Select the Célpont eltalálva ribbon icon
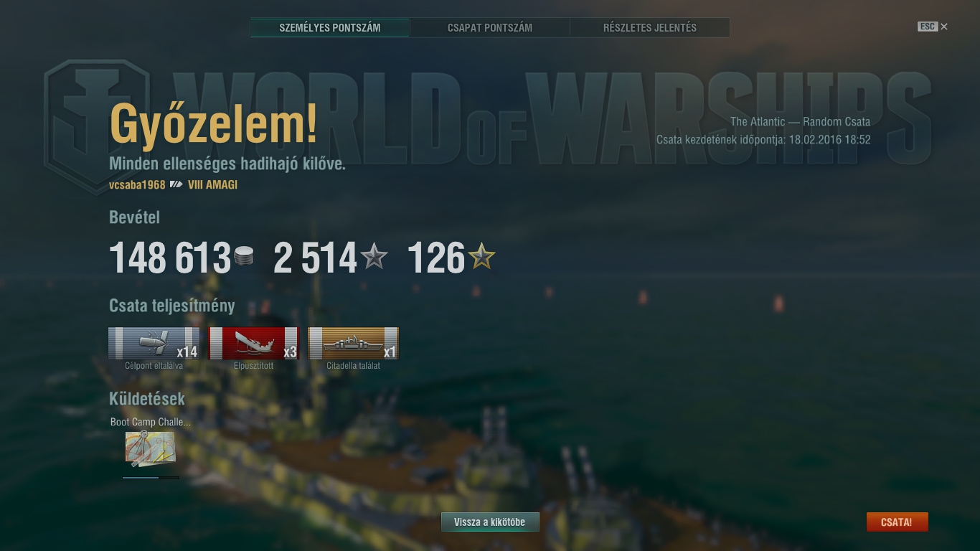The width and height of the screenshot is (980, 551). pos(154,343)
